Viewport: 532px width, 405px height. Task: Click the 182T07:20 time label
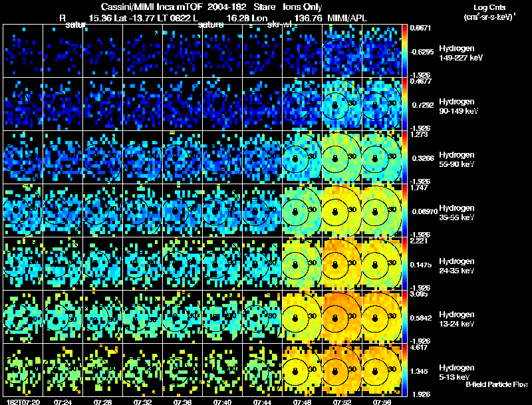pos(23,402)
